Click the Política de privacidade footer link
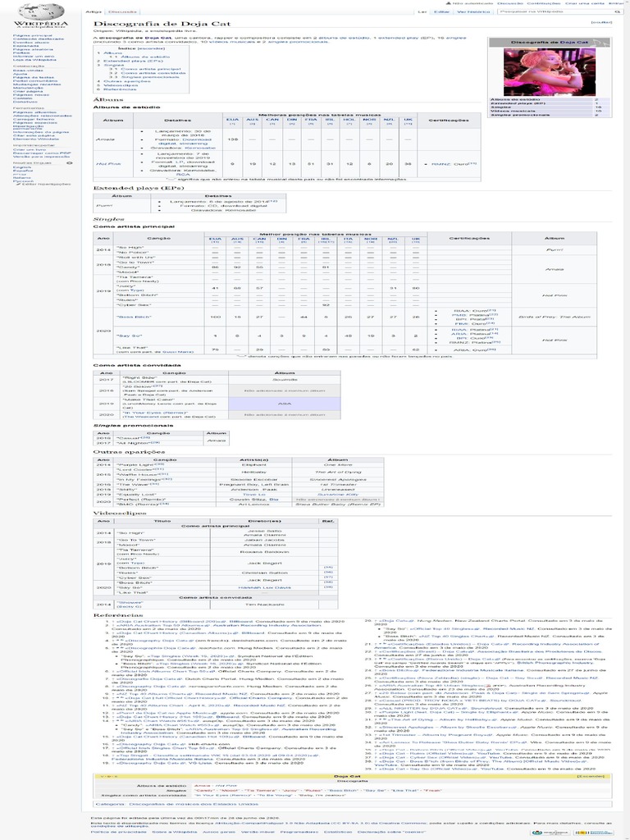The width and height of the screenshot is (630, 840). (118, 832)
